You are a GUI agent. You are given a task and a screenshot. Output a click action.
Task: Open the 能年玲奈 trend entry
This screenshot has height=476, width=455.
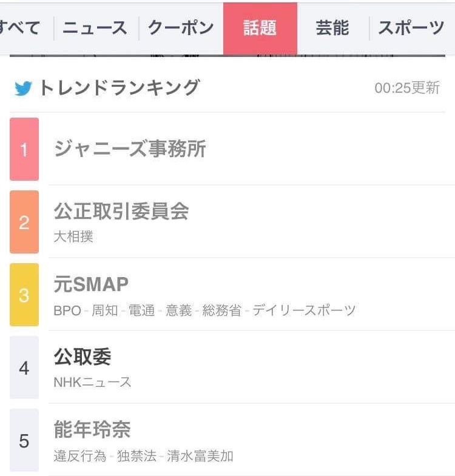[92, 429]
